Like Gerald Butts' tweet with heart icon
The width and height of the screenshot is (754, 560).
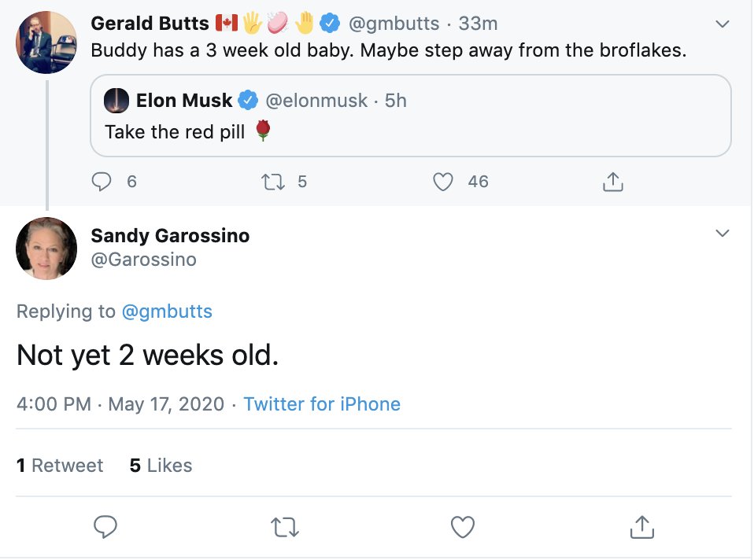coord(444,182)
